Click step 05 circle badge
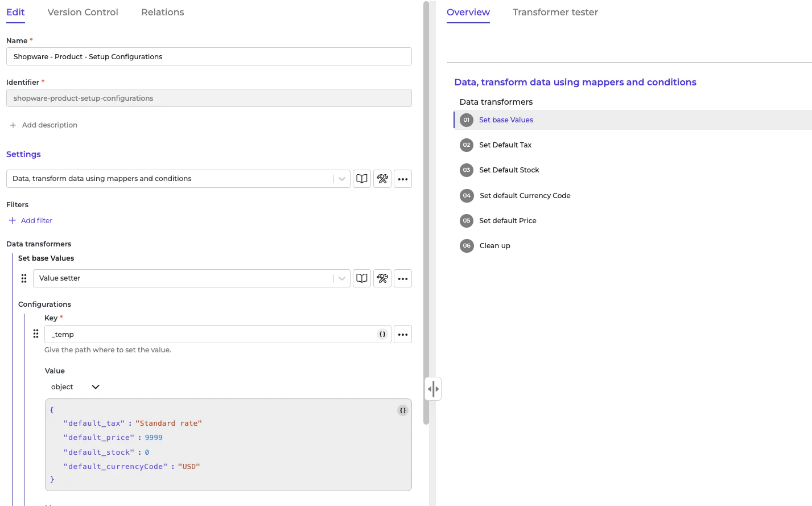Screen dimensions: 812x506 (x=467, y=221)
